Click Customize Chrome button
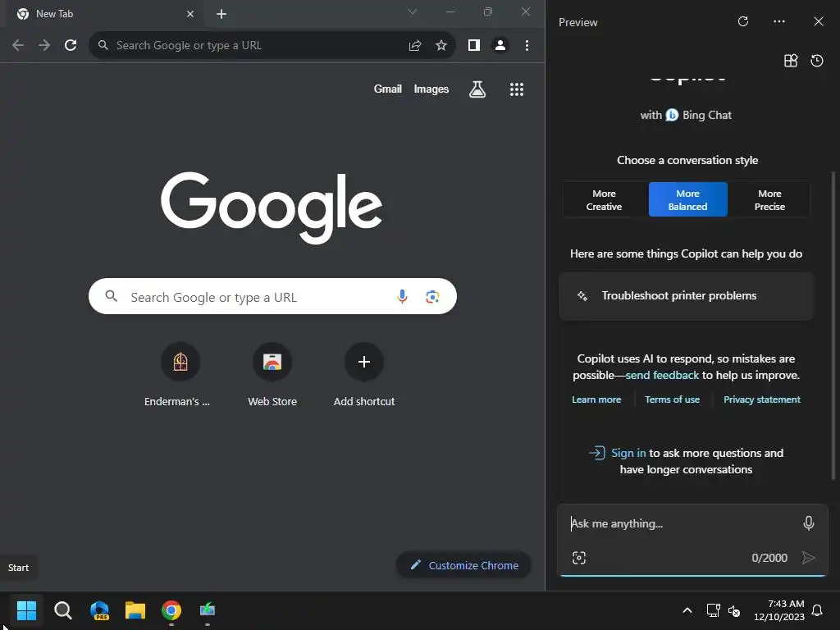The image size is (840, 630). click(x=464, y=565)
